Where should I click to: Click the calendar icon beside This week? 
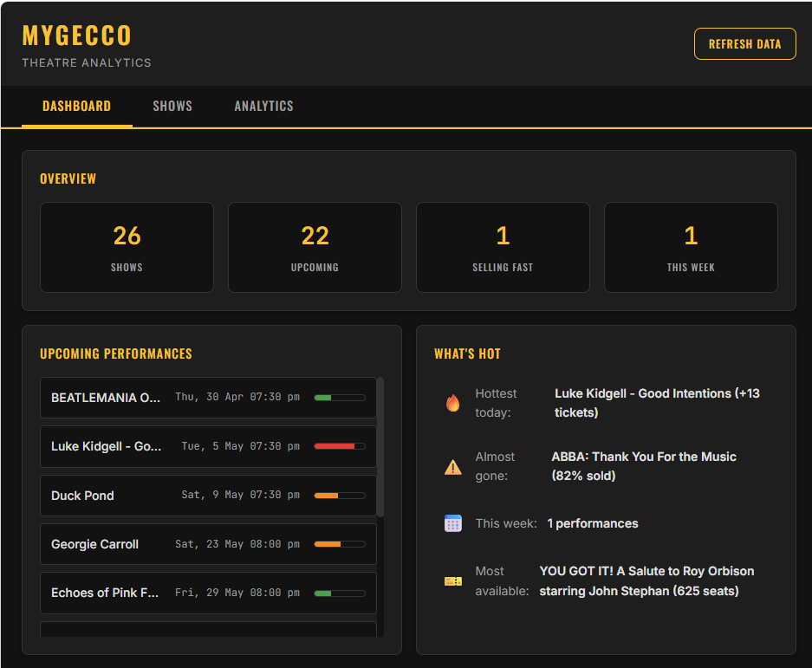[x=452, y=522]
